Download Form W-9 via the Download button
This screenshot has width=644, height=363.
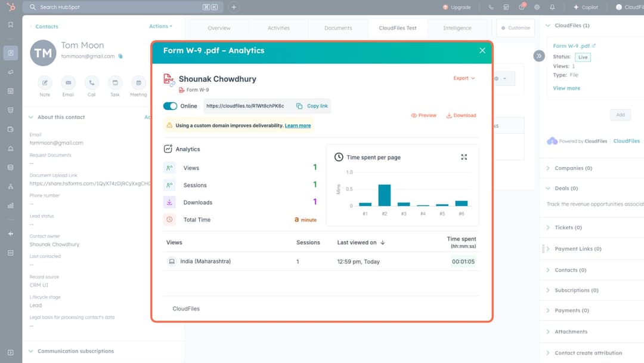(461, 115)
